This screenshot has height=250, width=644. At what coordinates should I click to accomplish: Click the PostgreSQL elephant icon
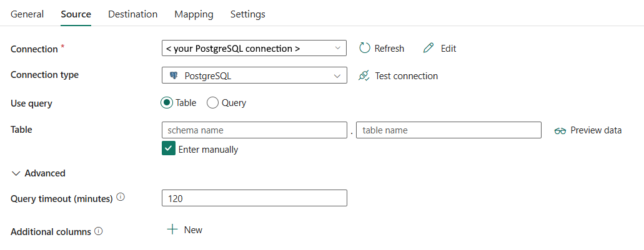pyautogui.click(x=174, y=75)
